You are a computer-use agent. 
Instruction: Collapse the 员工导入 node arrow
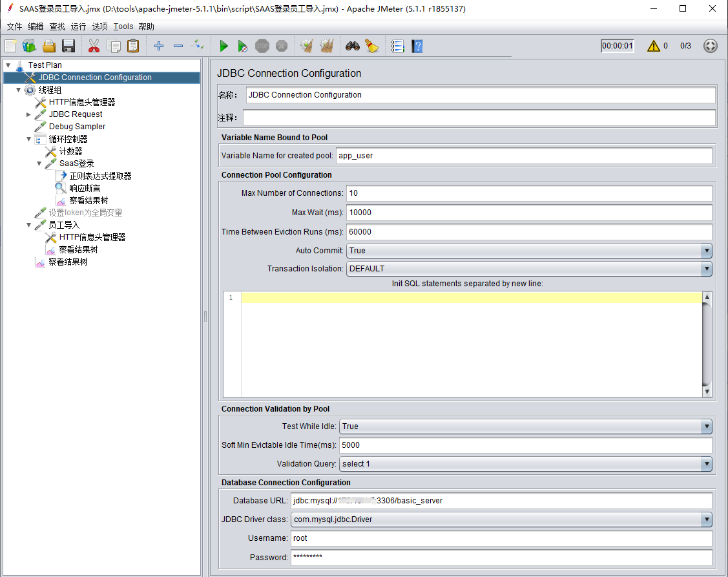coord(29,225)
